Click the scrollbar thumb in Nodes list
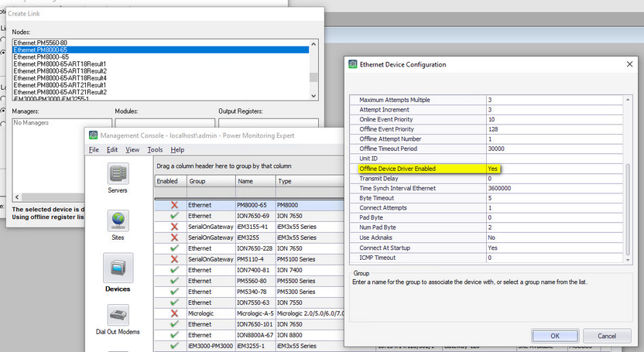 pyautogui.click(x=313, y=77)
